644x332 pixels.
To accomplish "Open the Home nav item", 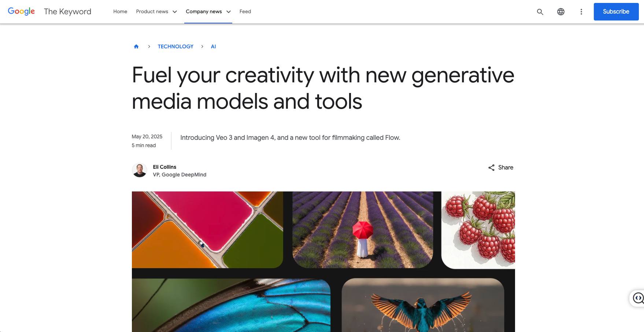I will [x=120, y=12].
